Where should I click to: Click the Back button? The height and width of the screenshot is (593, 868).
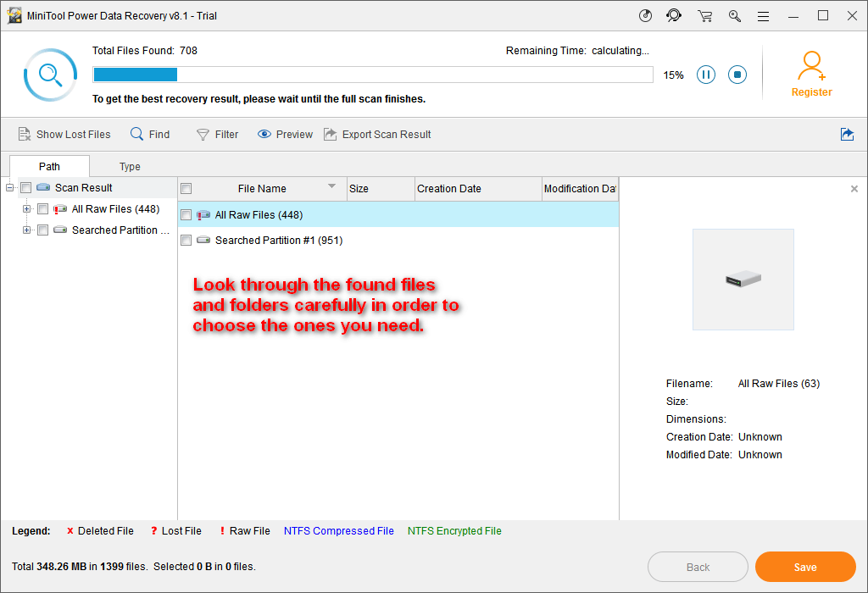pos(698,567)
